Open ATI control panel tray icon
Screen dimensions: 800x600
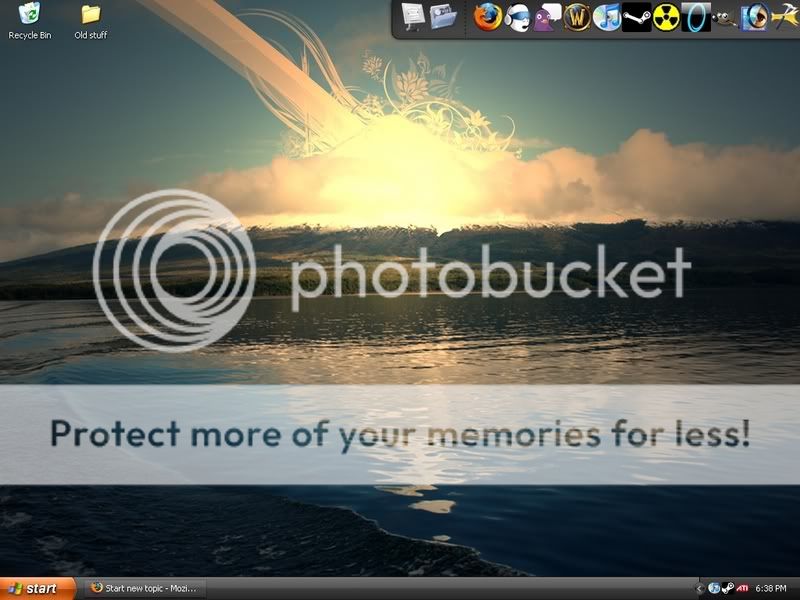click(743, 588)
